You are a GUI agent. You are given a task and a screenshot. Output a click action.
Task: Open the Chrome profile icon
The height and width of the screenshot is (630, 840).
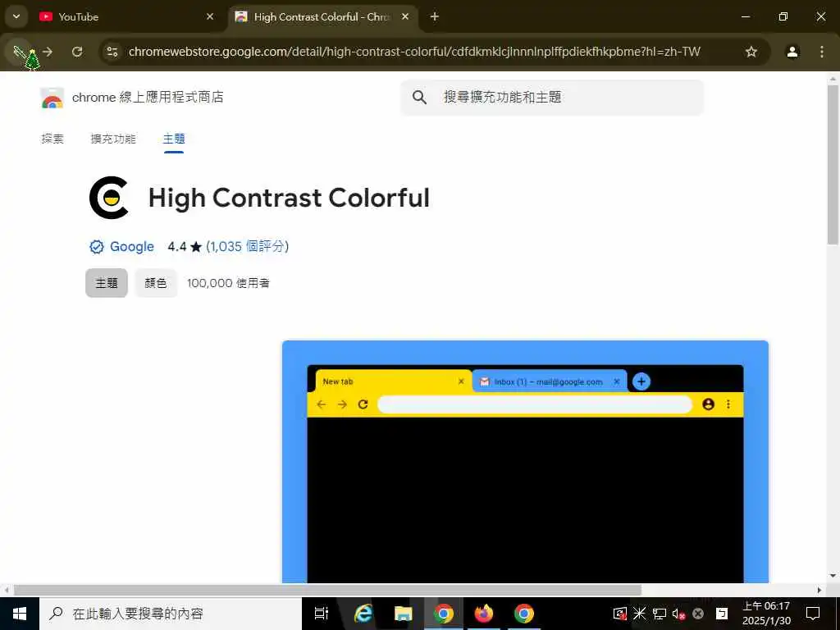click(x=792, y=52)
